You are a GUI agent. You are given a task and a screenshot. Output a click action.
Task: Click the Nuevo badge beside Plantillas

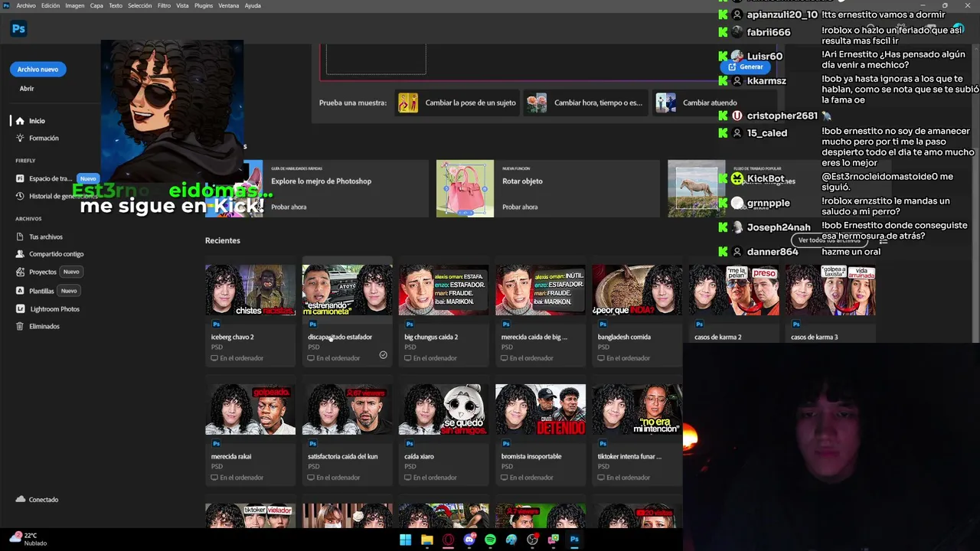pos(69,291)
